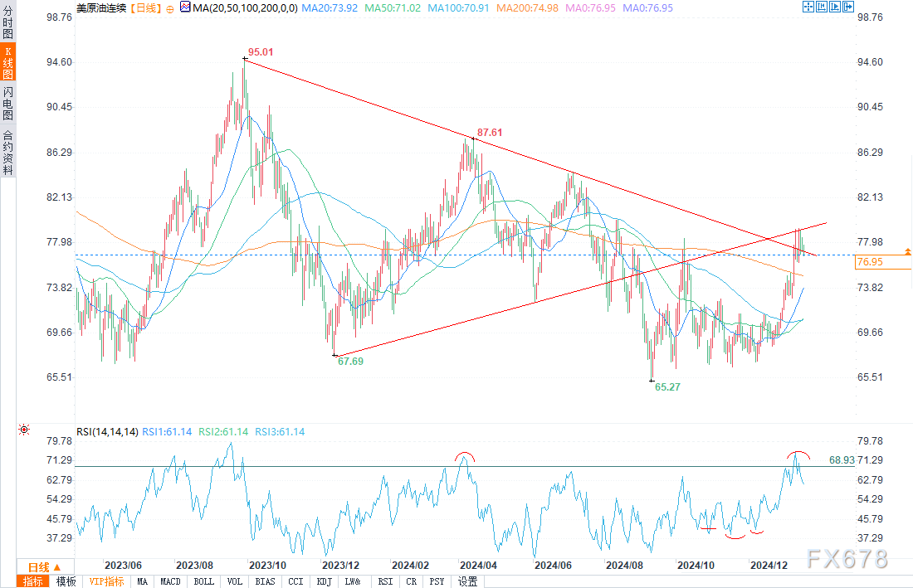
Task: Click the crosshair cursor icon
Action: click(x=808, y=7)
